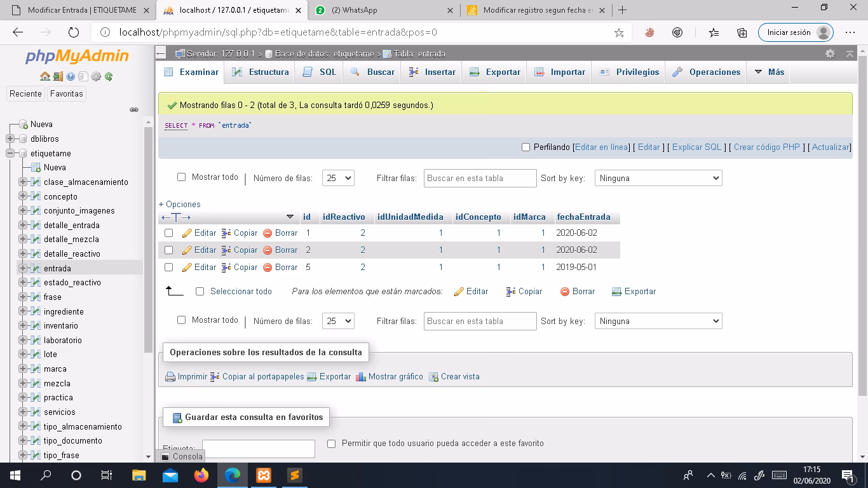Tick the lower Mostrar todo checkbox
Screen dimensions: 868x488
(x=181, y=320)
